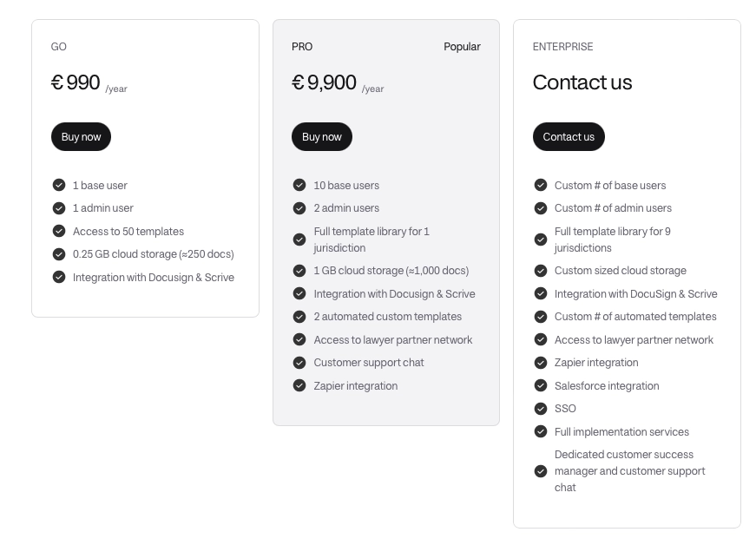Click the checkmark next to Custom sized cloud storage
This screenshot has width=756, height=545.
click(x=541, y=271)
